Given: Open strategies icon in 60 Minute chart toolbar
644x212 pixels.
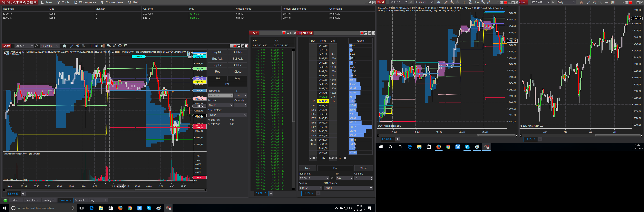Looking at the screenshot, I should point(489,2).
